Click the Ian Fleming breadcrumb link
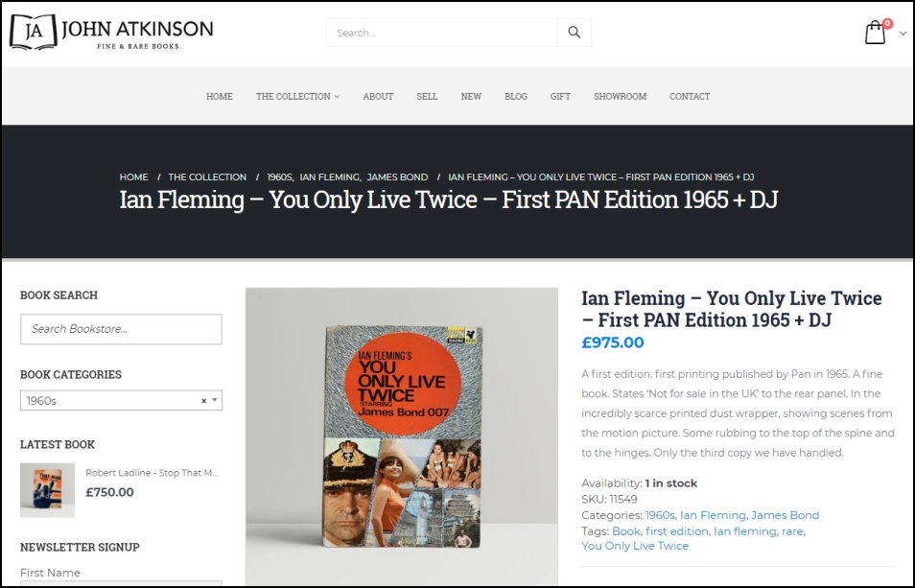915x588 pixels. 330,176
